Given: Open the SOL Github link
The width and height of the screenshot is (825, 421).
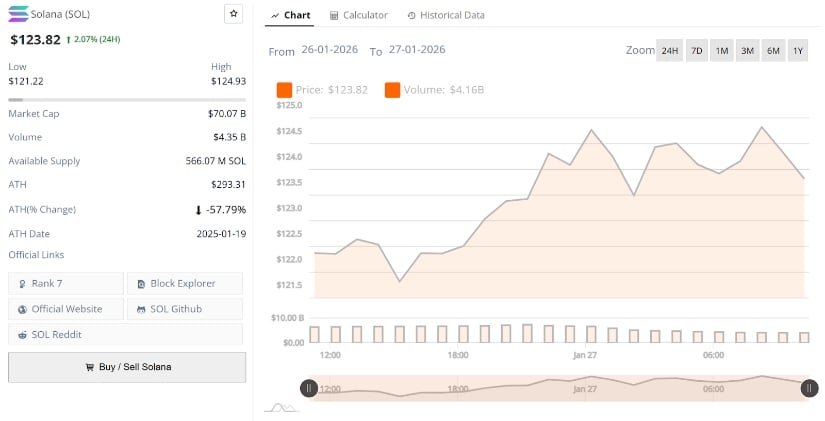Looking at the screenshot, I should click(185, 309).
